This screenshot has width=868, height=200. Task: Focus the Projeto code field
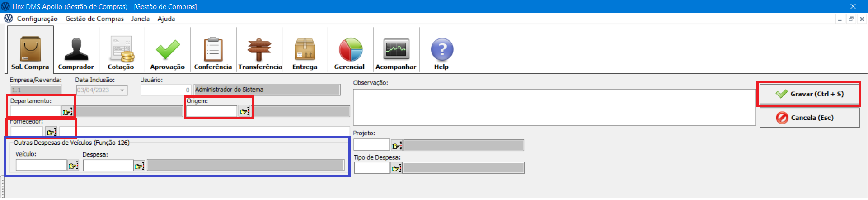point(372,145)
